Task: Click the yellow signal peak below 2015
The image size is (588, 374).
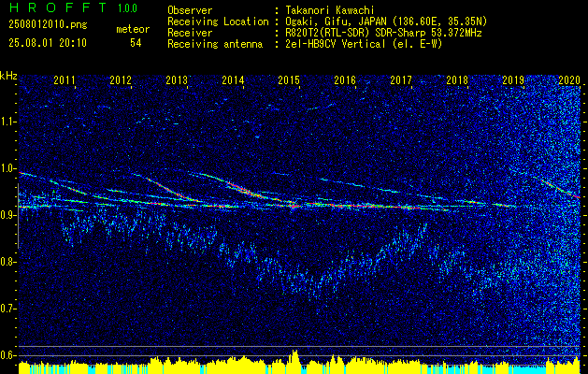Action: coord(294,362)
